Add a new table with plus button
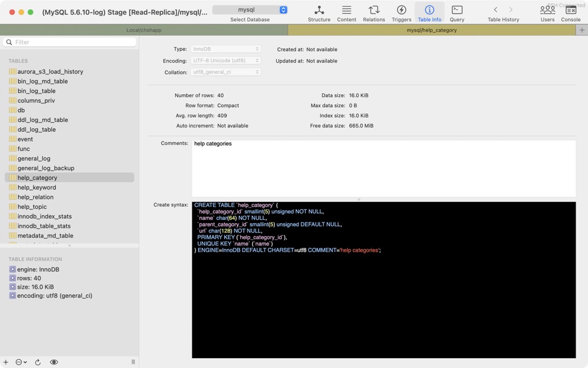The height and width of the screenshot is (368, 588). [x=6, y=362]
